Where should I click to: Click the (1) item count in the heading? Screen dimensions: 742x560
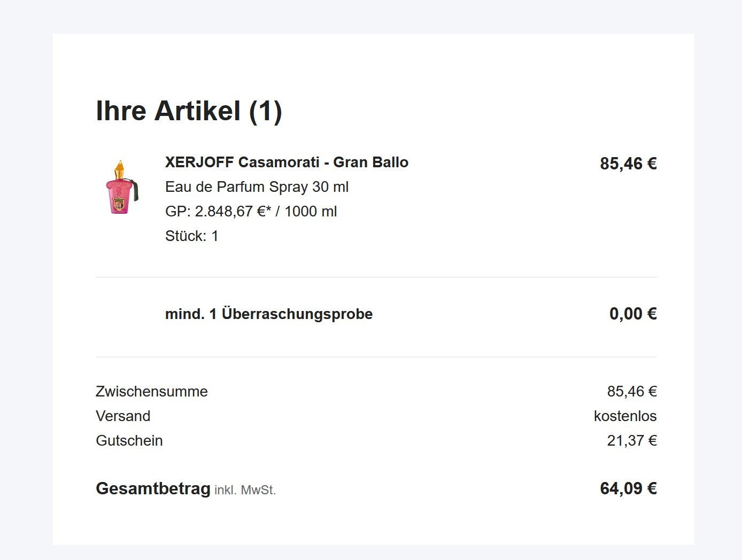(x=265, y=111)
